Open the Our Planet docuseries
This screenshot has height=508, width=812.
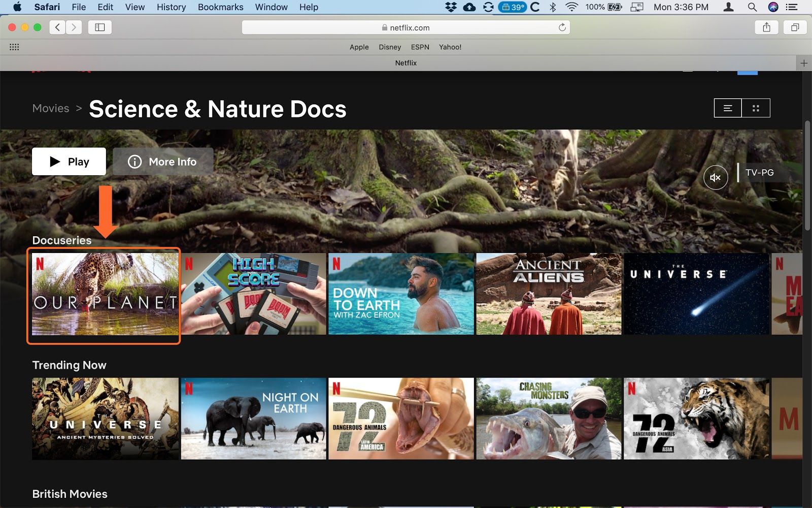click(x=105, y=294)
